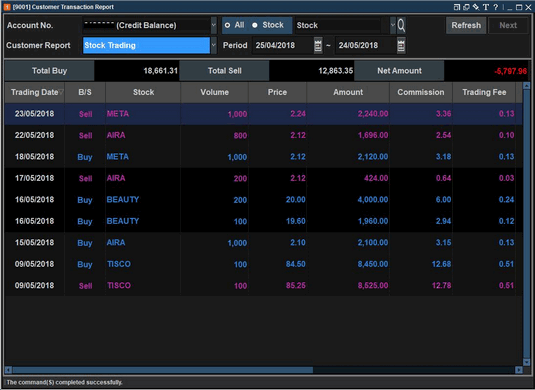The height and width of the screenshot is (390, 535).
Task: Click the stock search magnifier icon
Action: tap(401, 25)
